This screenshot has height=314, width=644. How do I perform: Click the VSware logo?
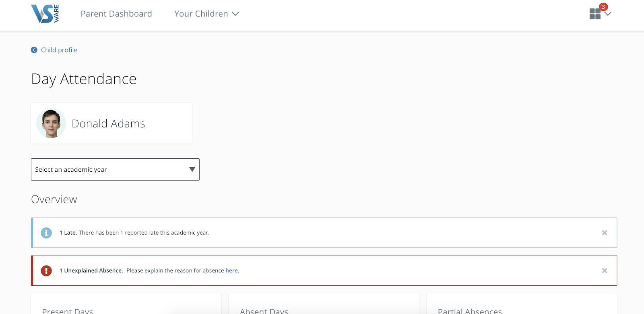click(x=45, y=14)
